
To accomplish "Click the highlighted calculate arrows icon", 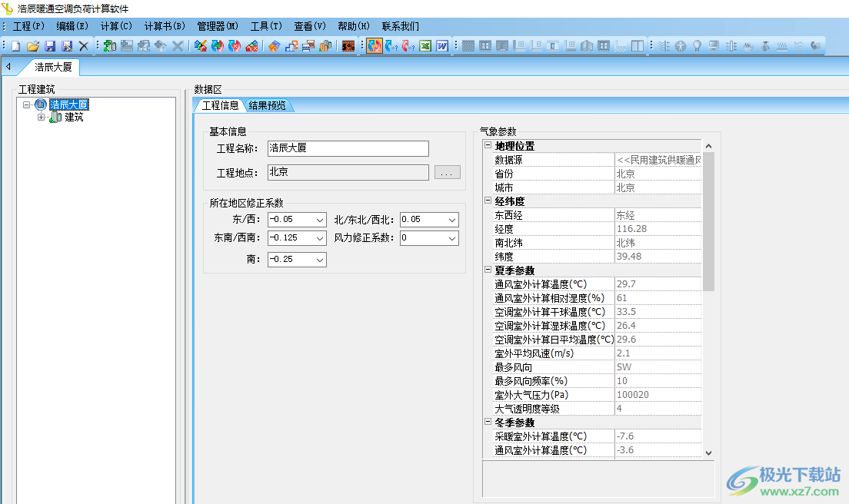I will point(375,46).
